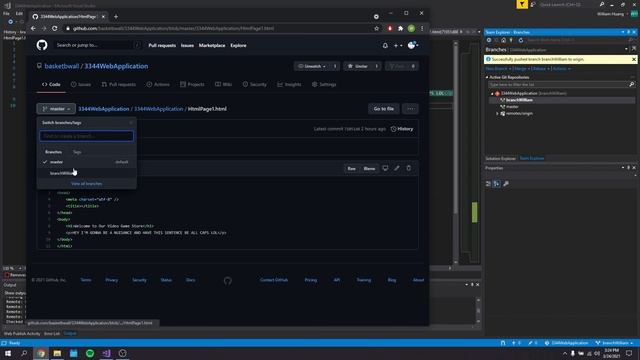
Task: Open the basketbwall owner link
Action: click(x=62, y=66)
